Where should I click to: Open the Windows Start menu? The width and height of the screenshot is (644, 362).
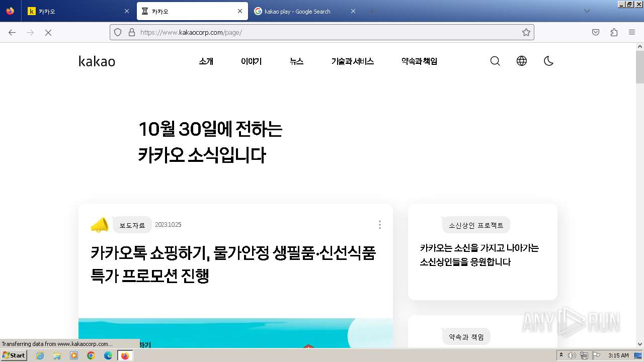14,355
